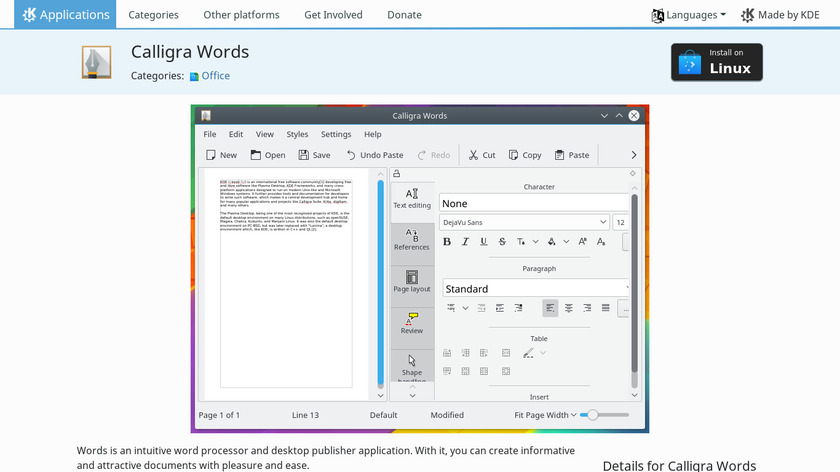The width and height of the screenshot is (840, 472).
Task: Click the Strikethrough formatting icon
Action: pyautogui.click(x=502, y=241)
